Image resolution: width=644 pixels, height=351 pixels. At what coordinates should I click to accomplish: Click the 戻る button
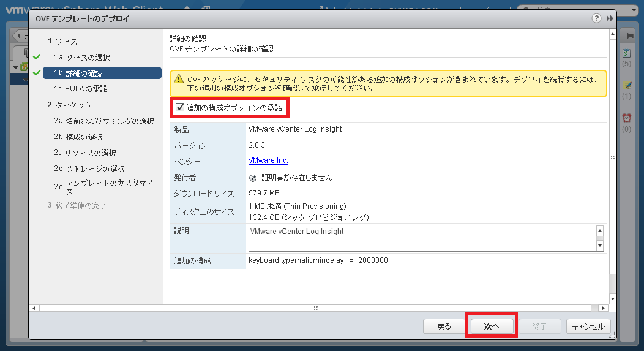(444, 326)
